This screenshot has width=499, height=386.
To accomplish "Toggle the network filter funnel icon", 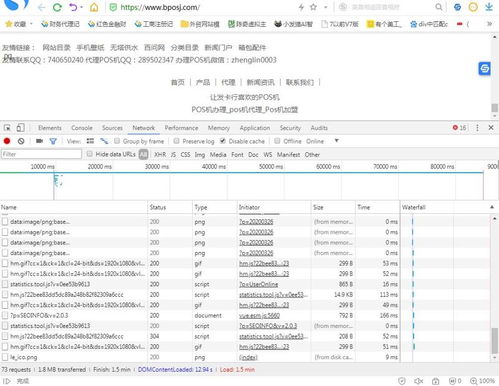I will (53, 141).
